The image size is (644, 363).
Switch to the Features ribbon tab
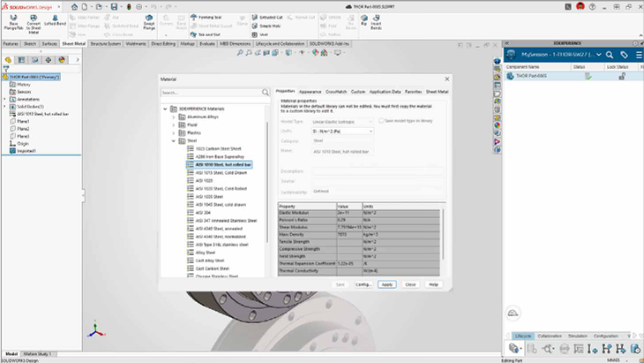pyautogui.click(x=11, y=43)
